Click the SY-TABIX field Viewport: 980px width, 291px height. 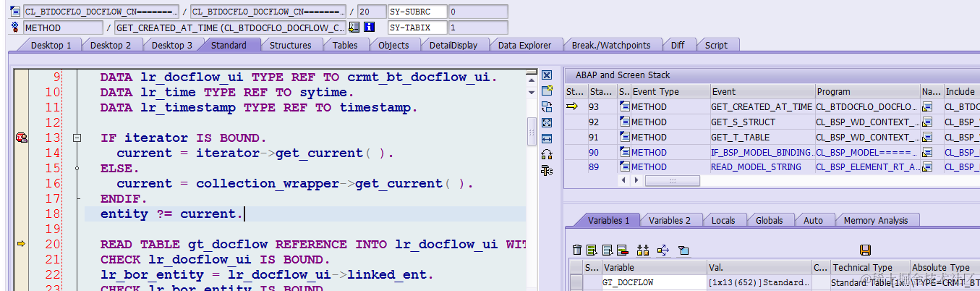tap(416, 28)
